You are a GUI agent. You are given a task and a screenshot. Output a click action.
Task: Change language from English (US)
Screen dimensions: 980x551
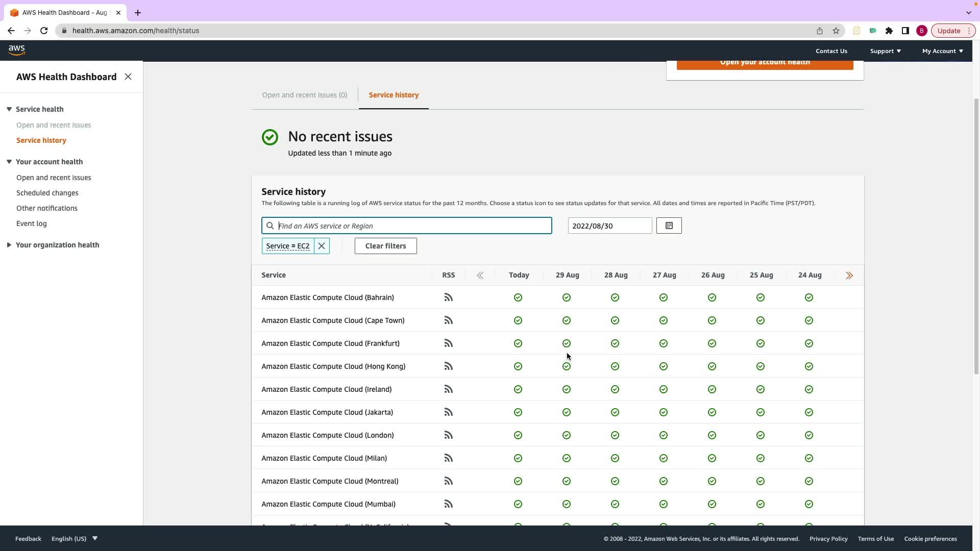74,539
